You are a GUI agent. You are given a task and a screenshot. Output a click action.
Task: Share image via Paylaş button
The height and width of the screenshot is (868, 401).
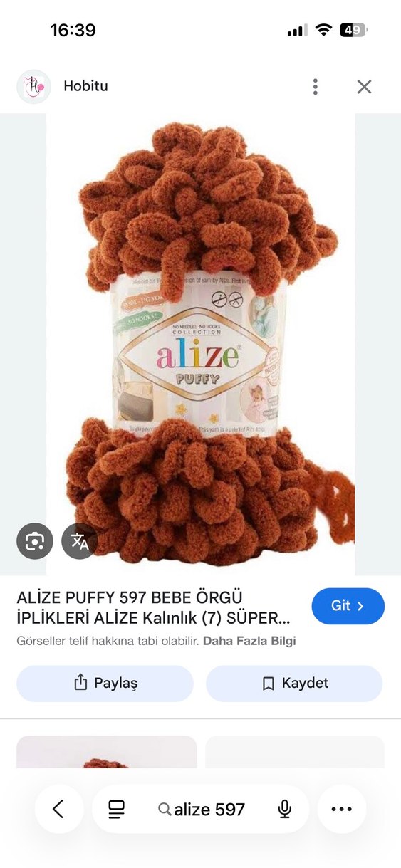pos(105,684)
